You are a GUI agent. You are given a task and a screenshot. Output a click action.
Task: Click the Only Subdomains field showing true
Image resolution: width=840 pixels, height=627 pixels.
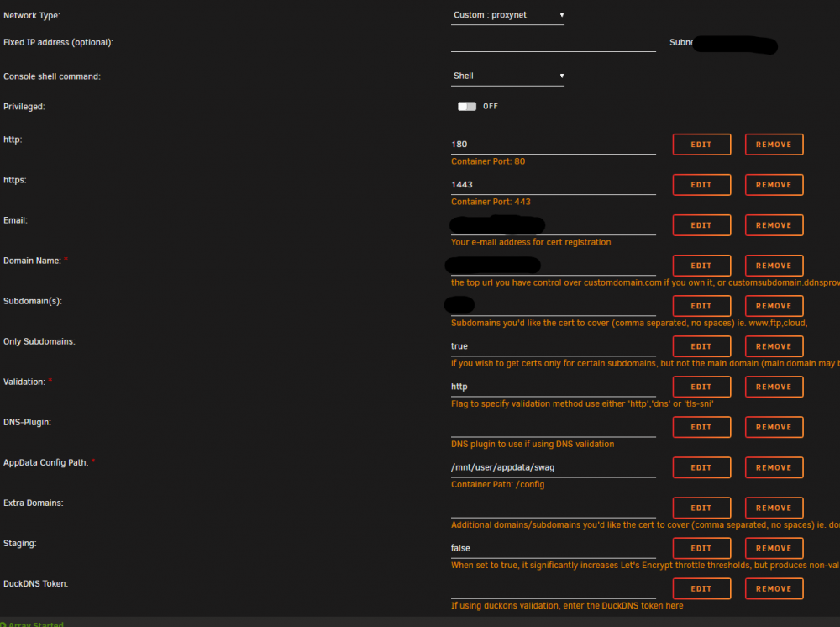pyautogui.click(x=554, y=346)
